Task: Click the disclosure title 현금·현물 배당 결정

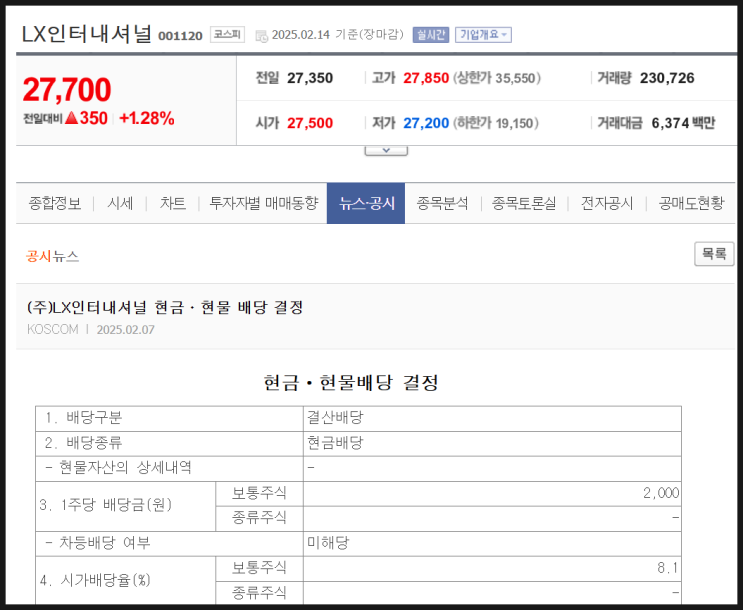Action: point(165,308)
